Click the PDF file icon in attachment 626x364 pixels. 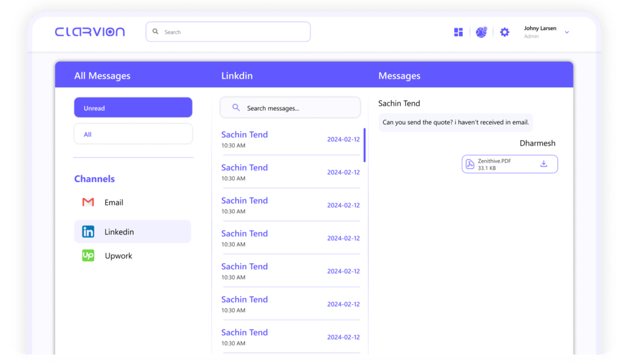[x=470, y=164]
